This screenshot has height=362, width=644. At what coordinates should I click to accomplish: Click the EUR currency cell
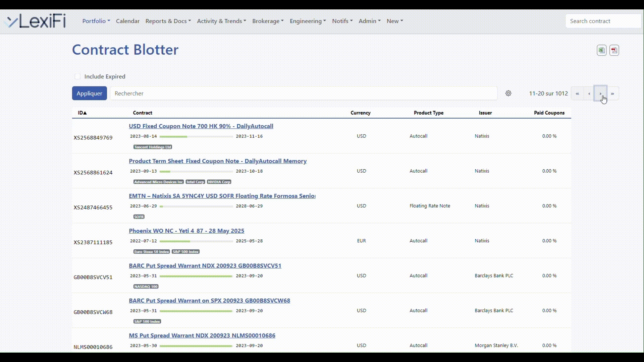pos(361,241)
